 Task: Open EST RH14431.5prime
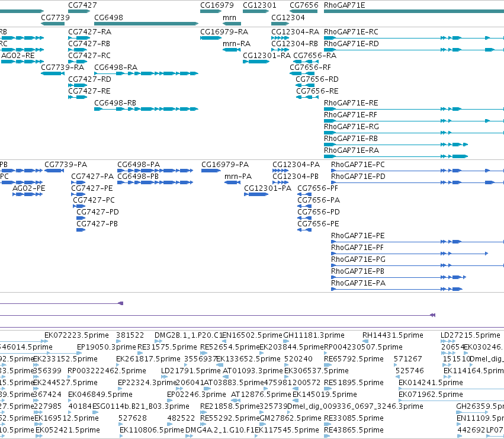(x=393, y=335)
